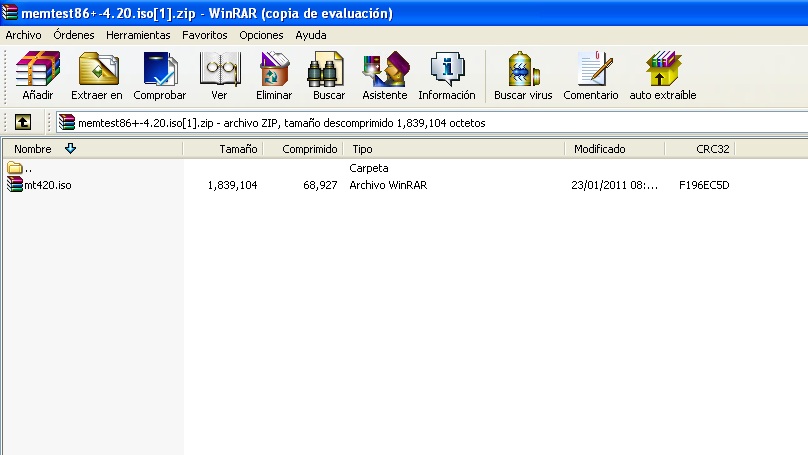Click the parent folder icon
The width and height of the screenshot is (808, 455).
point(14,167)
